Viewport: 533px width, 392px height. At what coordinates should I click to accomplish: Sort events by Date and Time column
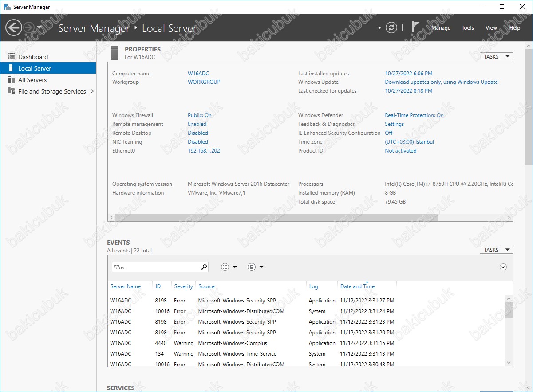tap(357, 286)
